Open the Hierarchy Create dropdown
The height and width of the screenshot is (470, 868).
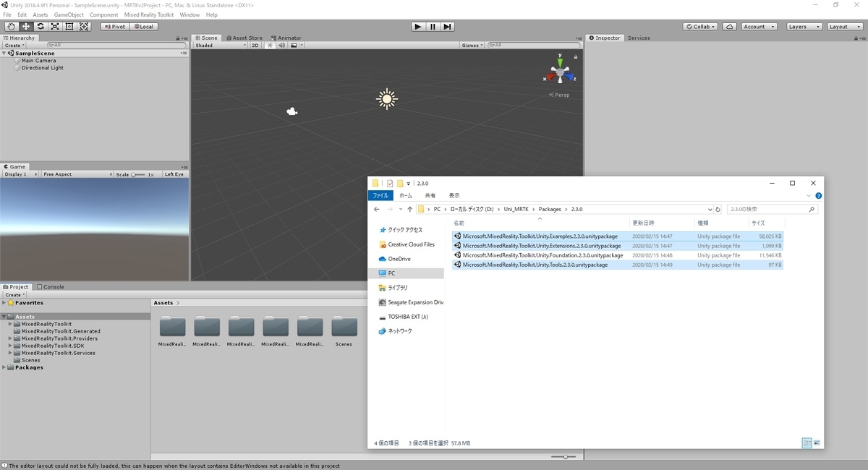14,46
